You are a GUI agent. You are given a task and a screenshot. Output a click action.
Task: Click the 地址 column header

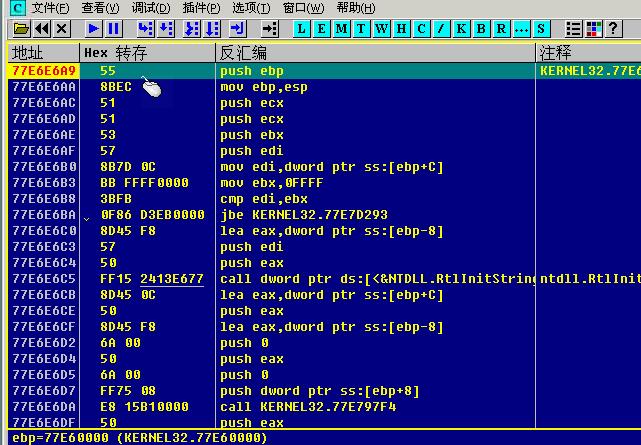coord(43,53)
